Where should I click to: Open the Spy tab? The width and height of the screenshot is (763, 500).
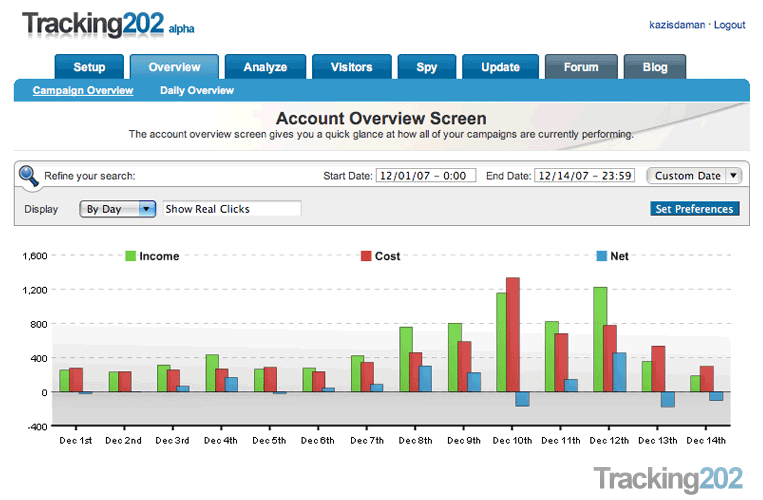coord(427,68)
